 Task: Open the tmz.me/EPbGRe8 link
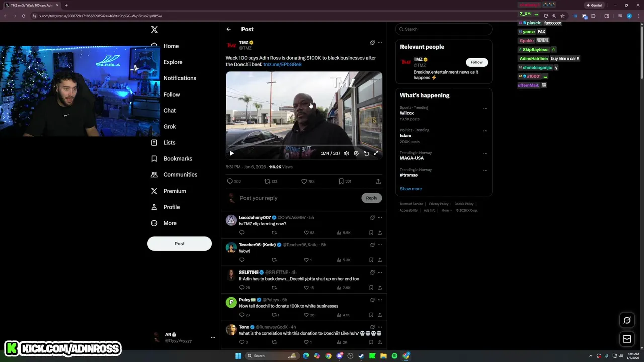[282, 64]
